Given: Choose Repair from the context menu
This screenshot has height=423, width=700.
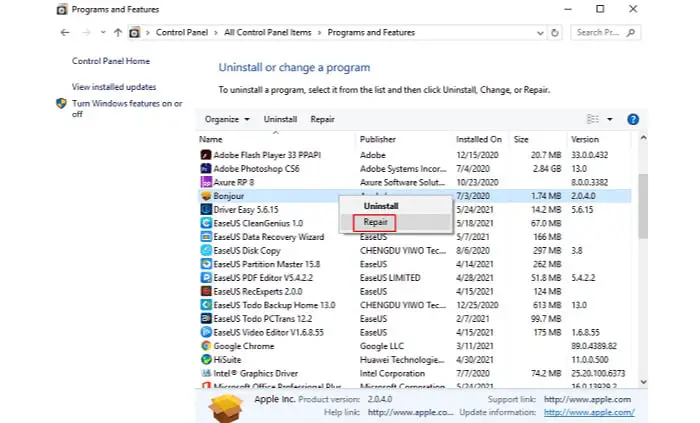Looking at the screenshot, I should click(x=375, y=222).
